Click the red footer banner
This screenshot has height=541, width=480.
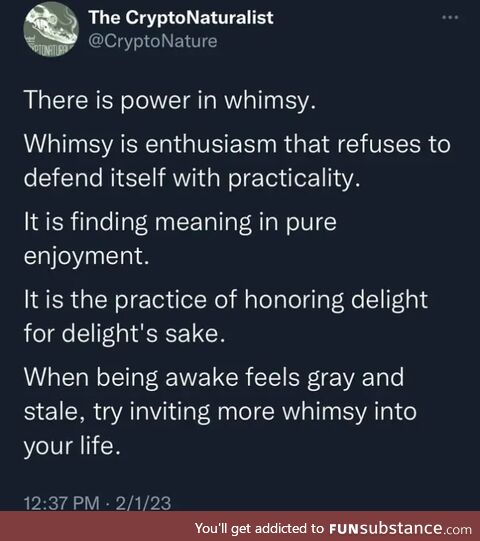point(240,526)
